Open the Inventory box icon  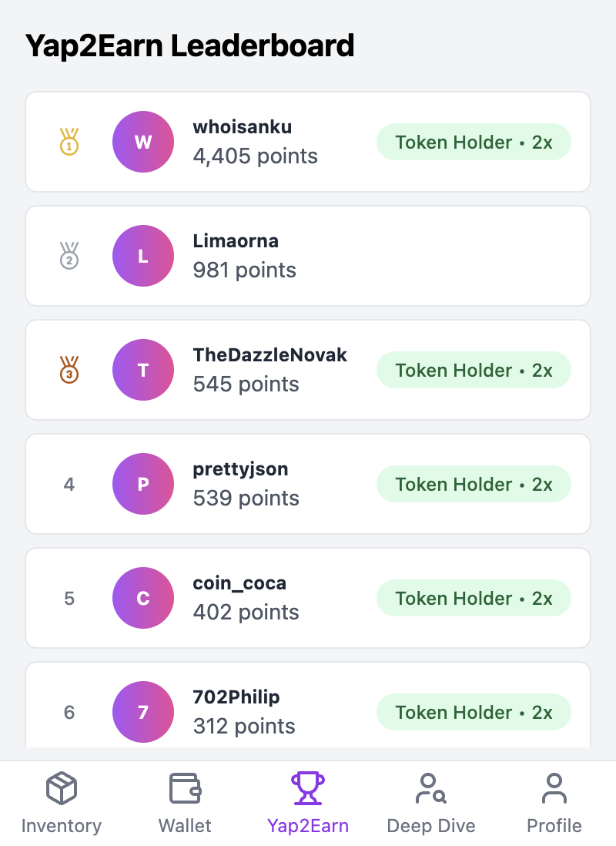[62, 789]
